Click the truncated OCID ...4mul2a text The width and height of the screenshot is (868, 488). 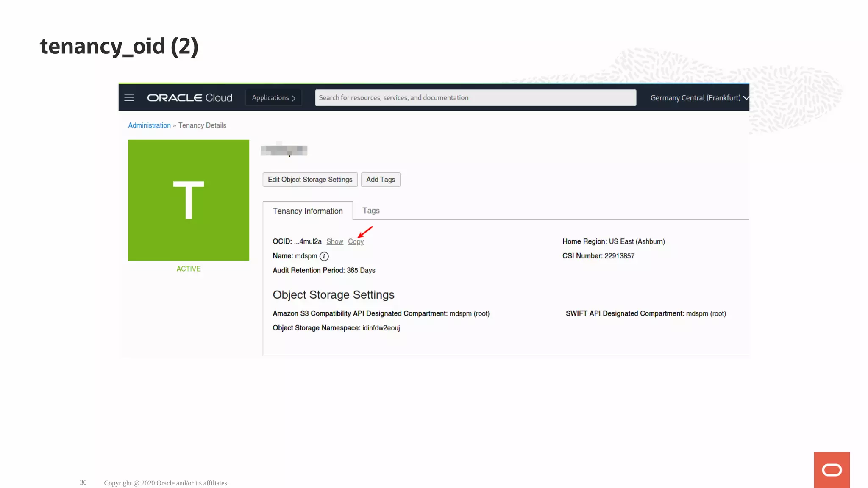pos(308,241)
